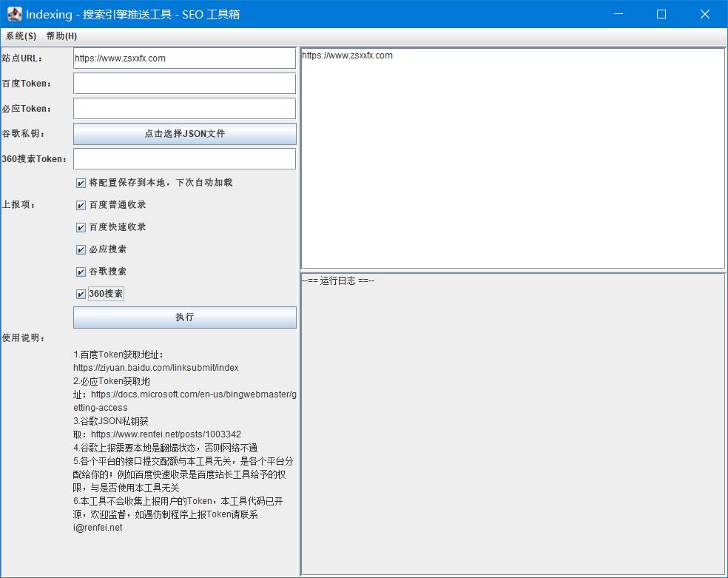Screen dimensions: 728x578
Task: Uncheck the 谷歌搜索 option
Action: pos(81,272)
